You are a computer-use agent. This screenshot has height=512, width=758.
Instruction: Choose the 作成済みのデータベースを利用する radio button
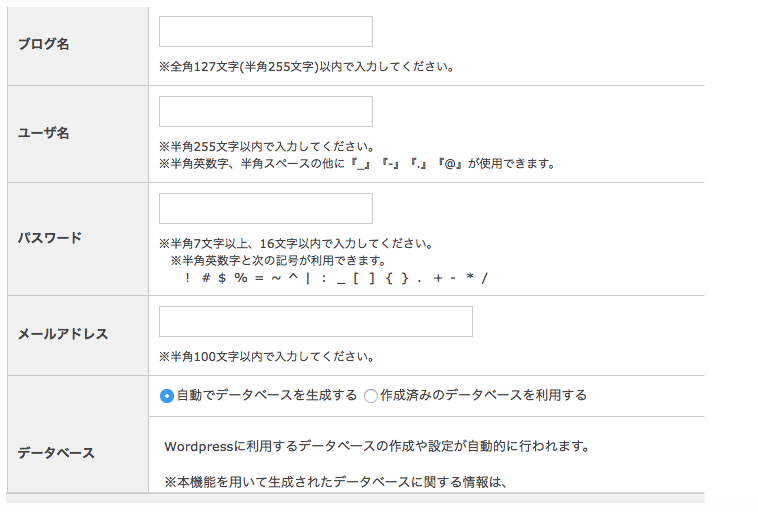tap(371, 396)
